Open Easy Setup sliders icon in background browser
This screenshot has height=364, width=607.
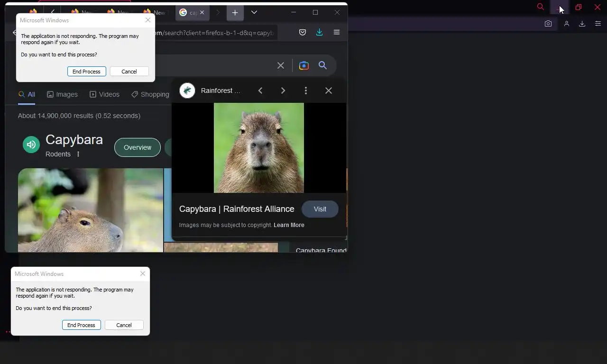click(598, 24)
